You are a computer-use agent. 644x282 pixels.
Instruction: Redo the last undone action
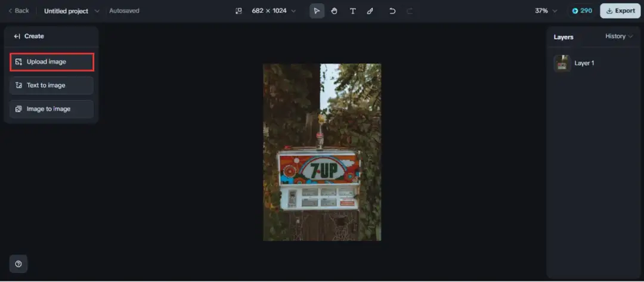[410, 11]
